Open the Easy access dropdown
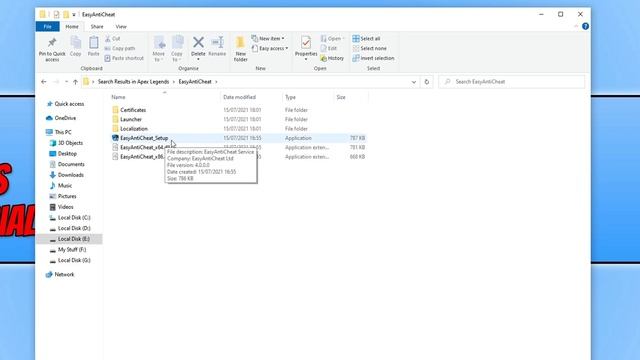This screenshot has height=360, width=640. pyautogui.click(x=270, y=48)
